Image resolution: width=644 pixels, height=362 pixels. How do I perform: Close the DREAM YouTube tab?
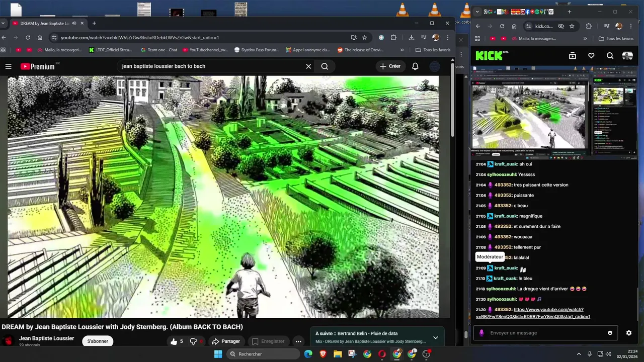point(82,23)
